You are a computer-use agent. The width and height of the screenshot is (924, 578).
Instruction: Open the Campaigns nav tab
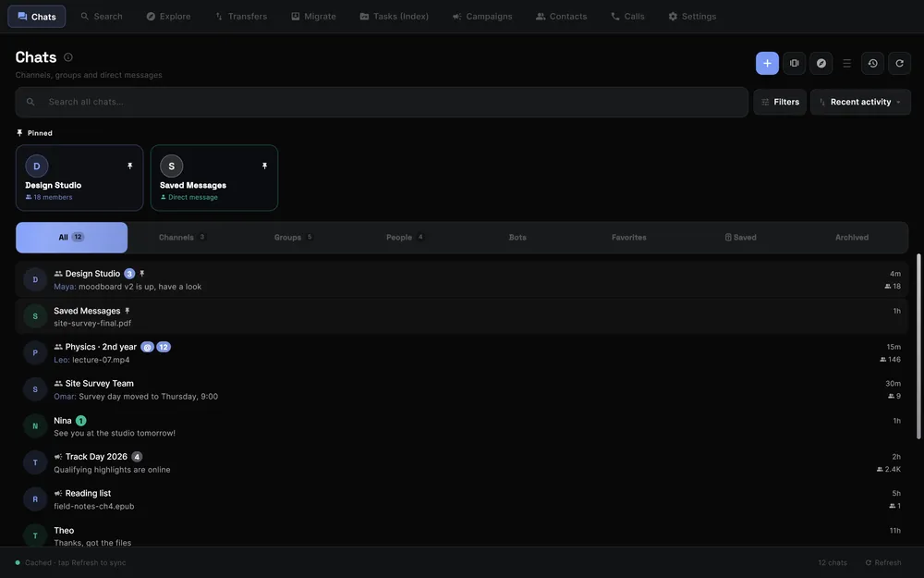482,17
